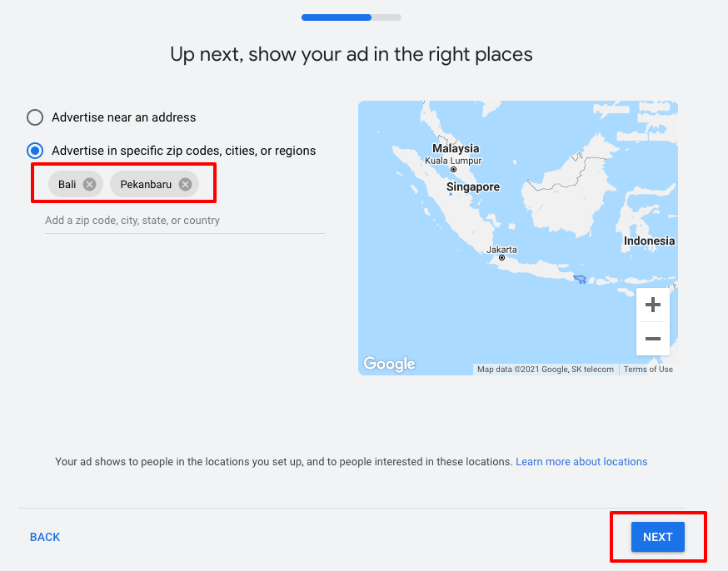Remove the Bali location chip

click(x=89, y=184)
